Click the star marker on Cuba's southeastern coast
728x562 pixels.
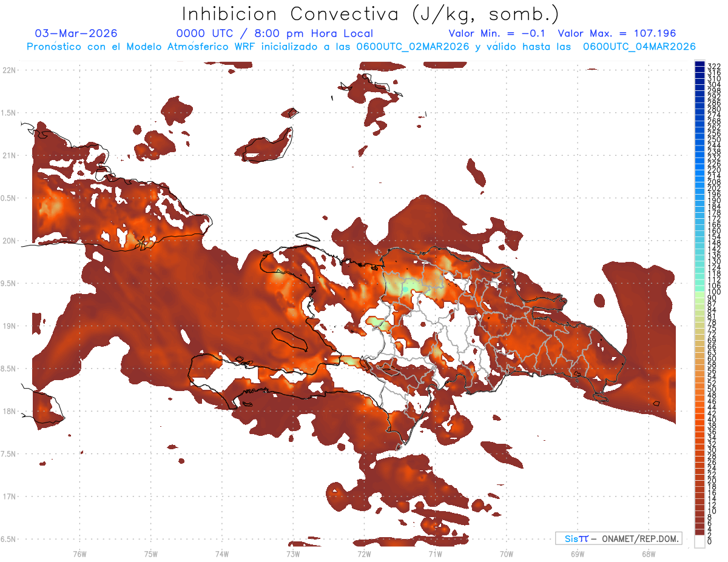click(x=142, y=243)
